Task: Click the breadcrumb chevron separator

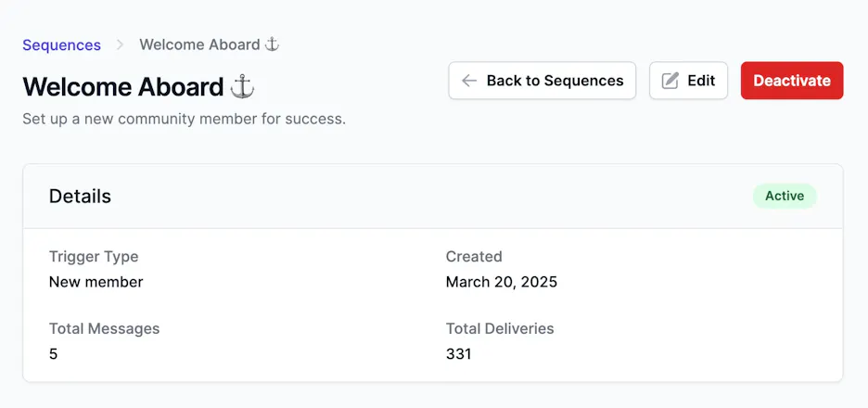Action: (121, 45)
